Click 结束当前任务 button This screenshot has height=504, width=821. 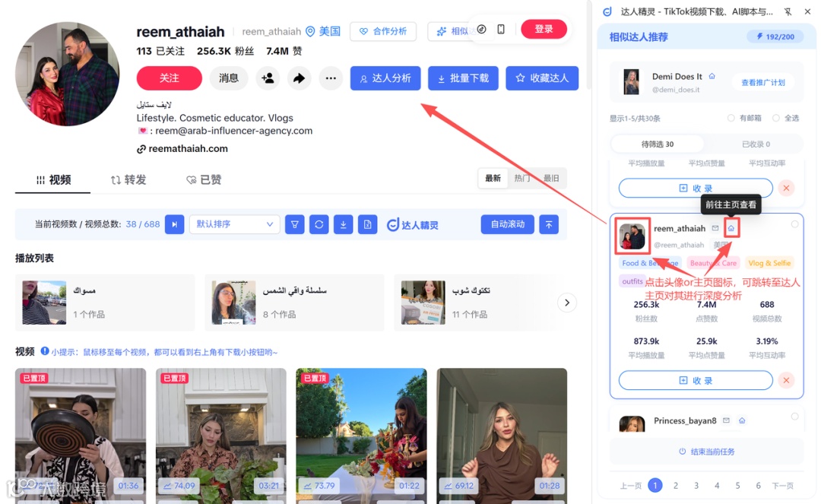pyautogui.click(x=706, y=451)
